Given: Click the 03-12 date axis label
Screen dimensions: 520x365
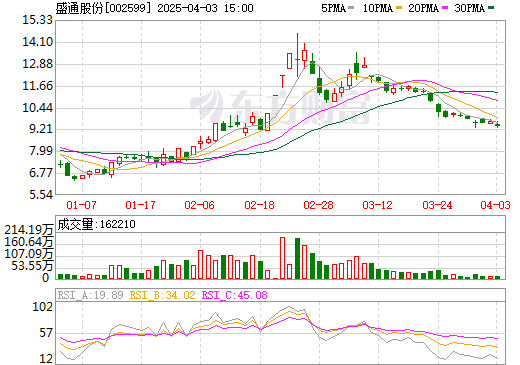Looking at the screenshot, I should pyautogui.click(x=378, y=205).
